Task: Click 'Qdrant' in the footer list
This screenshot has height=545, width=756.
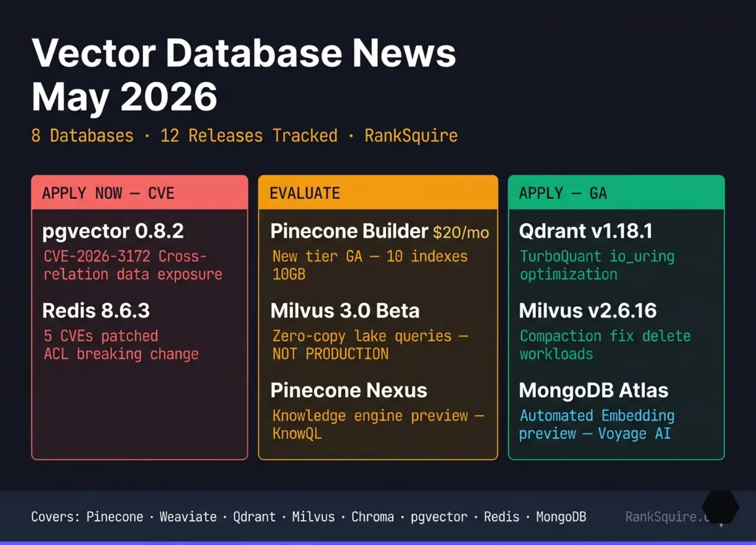Action: tap(254, 517)
